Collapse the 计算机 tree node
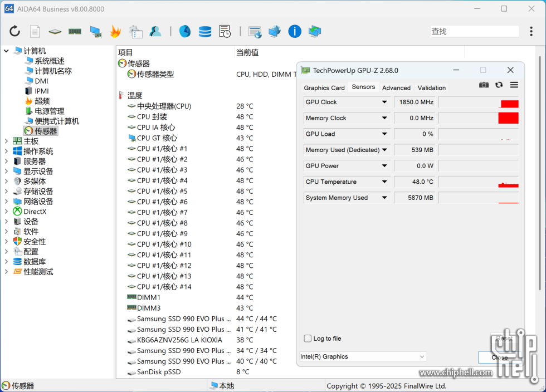The width and height of the screenshot is (546, 392). point(6,51)
